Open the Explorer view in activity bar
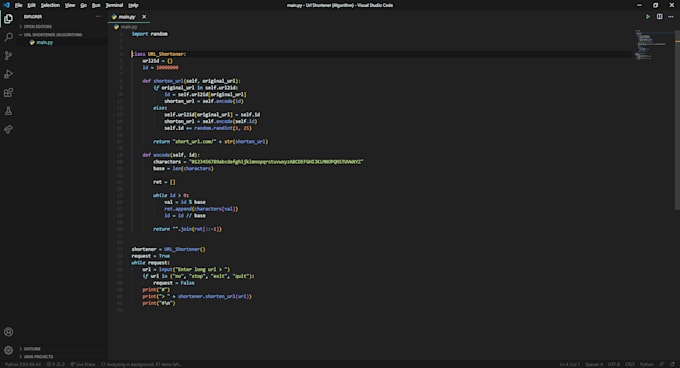This screenshot has width=680, height=368. point(8,19)
